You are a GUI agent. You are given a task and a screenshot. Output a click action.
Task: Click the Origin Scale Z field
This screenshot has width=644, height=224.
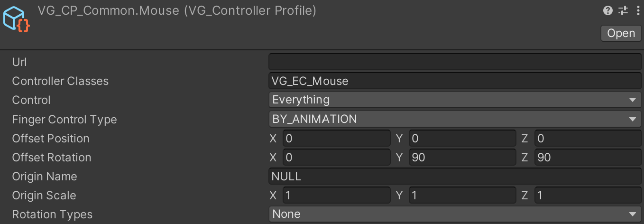588,195
